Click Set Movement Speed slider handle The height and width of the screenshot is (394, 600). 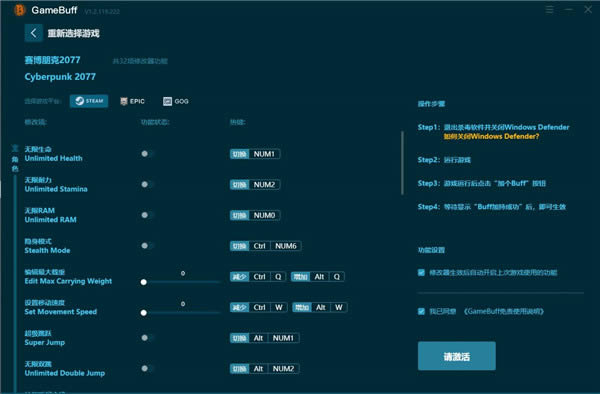click(x=143, y=313)
